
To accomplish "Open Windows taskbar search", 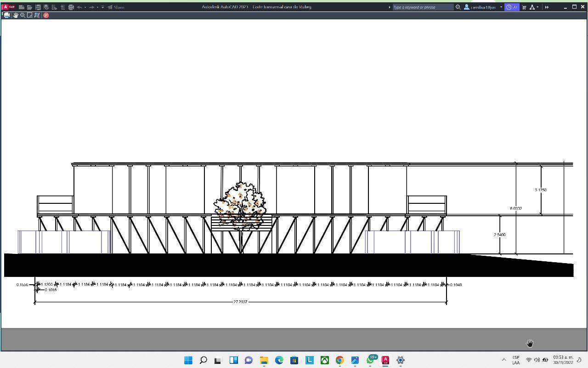I will (x=203, y=360).
